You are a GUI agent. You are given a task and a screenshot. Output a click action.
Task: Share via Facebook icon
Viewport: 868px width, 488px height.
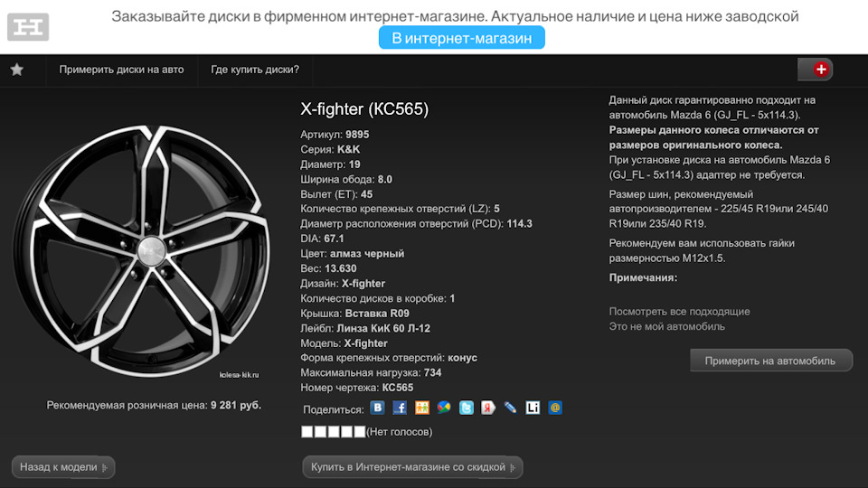coord(400,408)
